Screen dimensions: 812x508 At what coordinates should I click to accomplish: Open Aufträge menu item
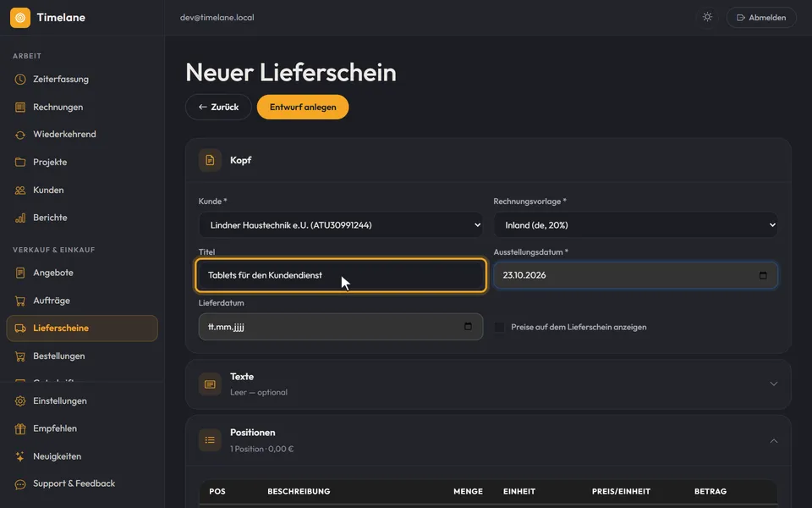pos(82,301)
